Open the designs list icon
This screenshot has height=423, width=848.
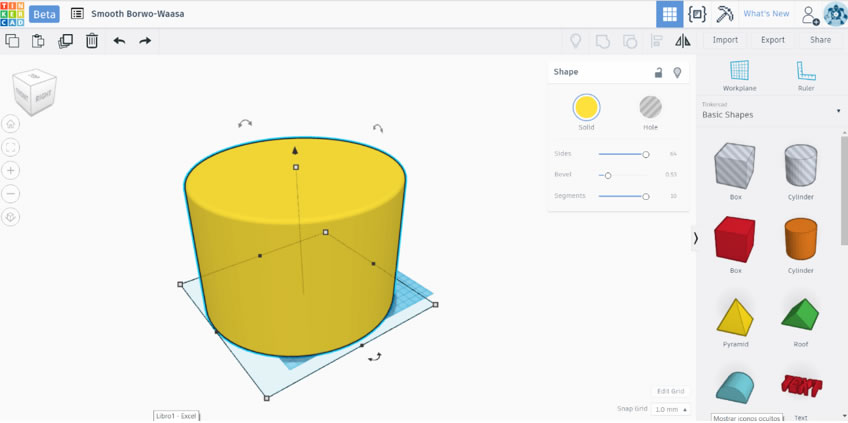(x=77, y=14)
